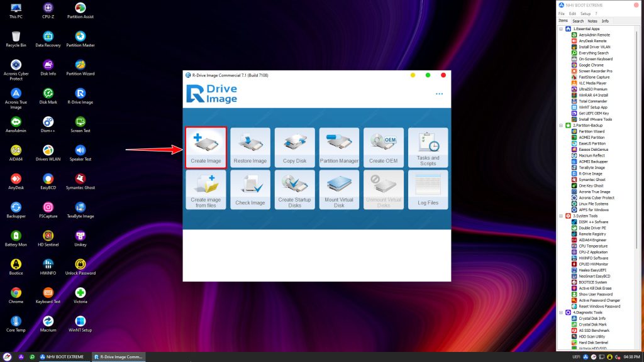Open the Log Files tile
This screenshot has width=644, height=362.
pyautogui.click(x=428, y=190)
